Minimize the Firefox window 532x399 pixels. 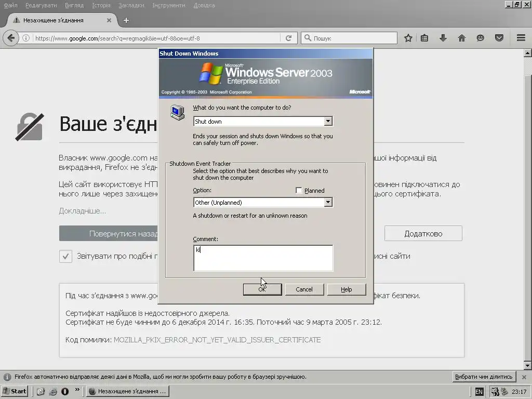point(509,4)
